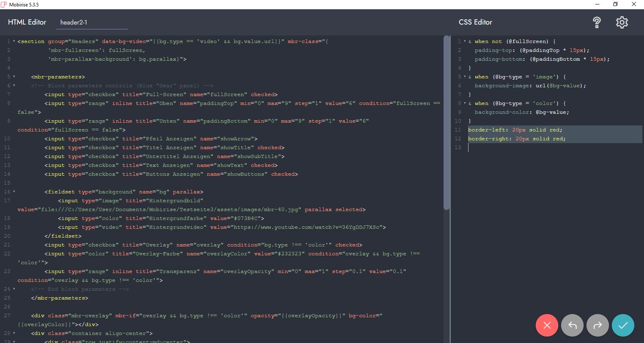The width and height of the screenshot is (644, 343).
Task: Click the CSS Editor heading
Action: tap(475, 22)
